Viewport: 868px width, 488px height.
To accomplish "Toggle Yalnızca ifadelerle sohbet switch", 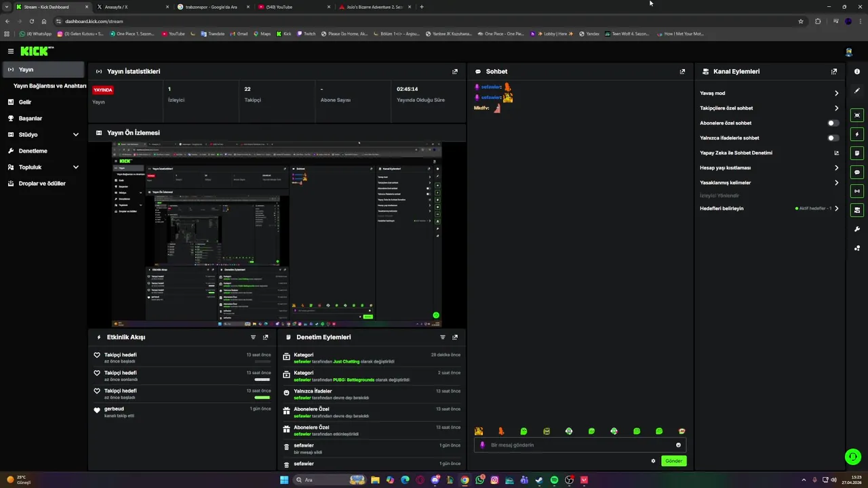I will (833, 138).
